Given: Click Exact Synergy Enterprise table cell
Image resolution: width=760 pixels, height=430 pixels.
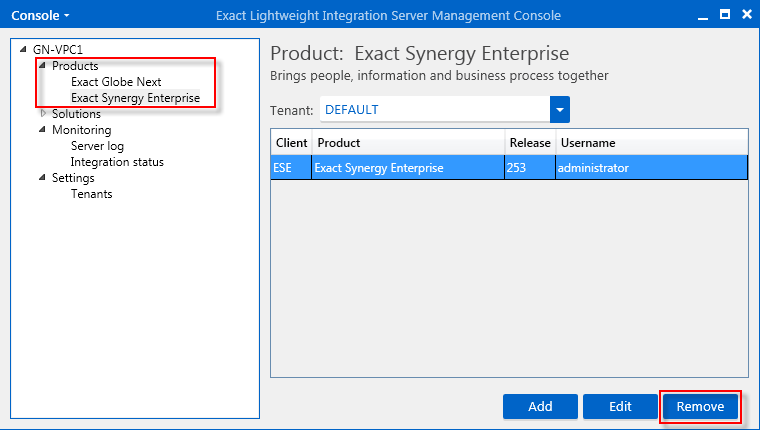Looking at the screenshot, I should [x=408, y=168].
